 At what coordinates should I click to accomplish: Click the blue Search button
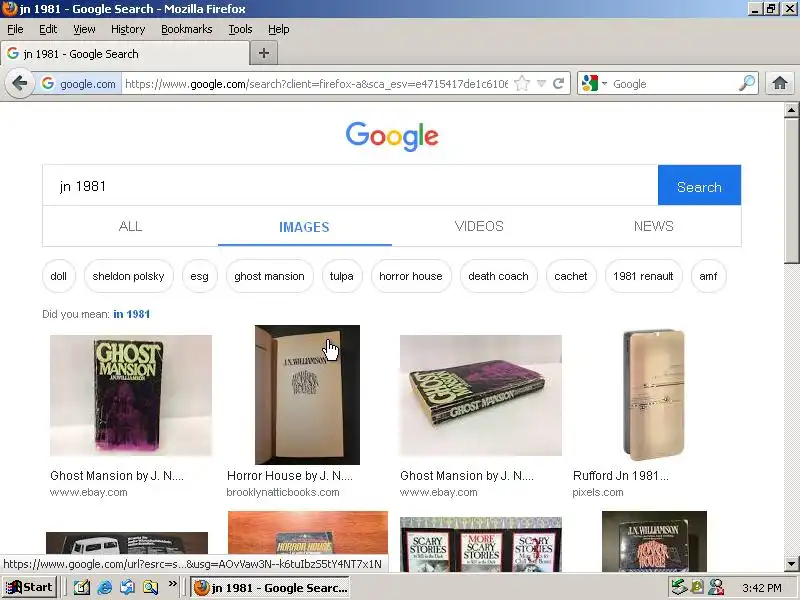click(699, 185)
